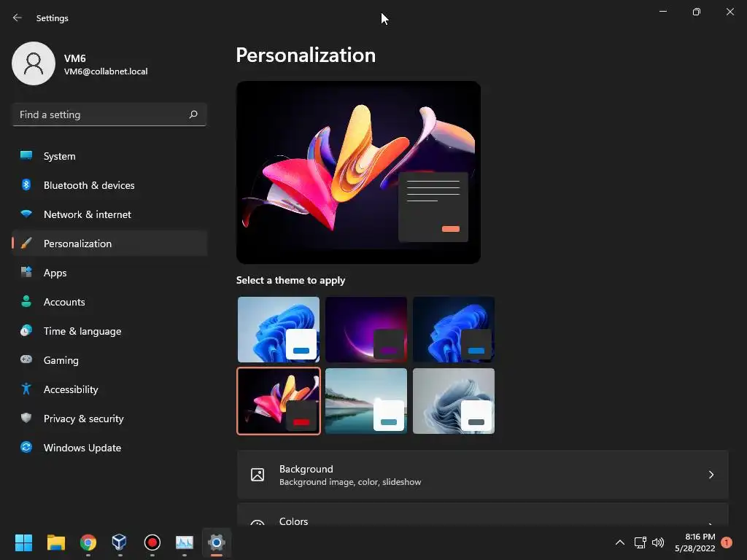747x560 pixels.
Task: Click in the Find a setting box
Action: pos(109,114)
